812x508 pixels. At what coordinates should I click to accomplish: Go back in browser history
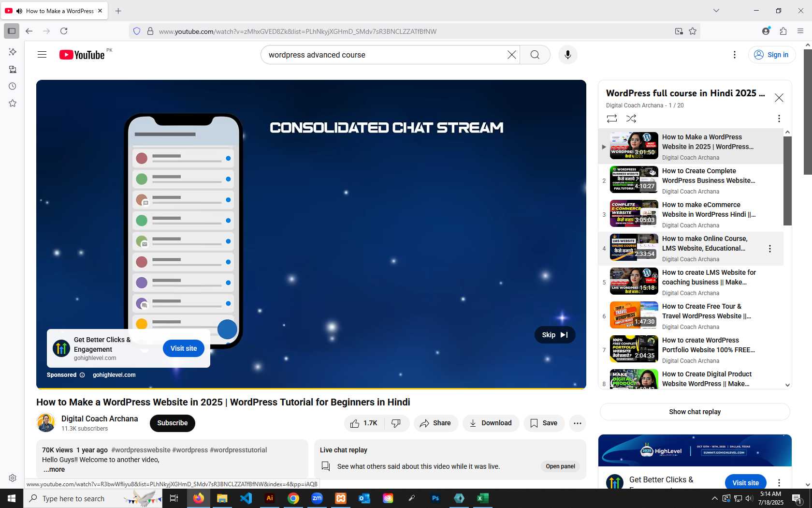[x=29, y=31]
